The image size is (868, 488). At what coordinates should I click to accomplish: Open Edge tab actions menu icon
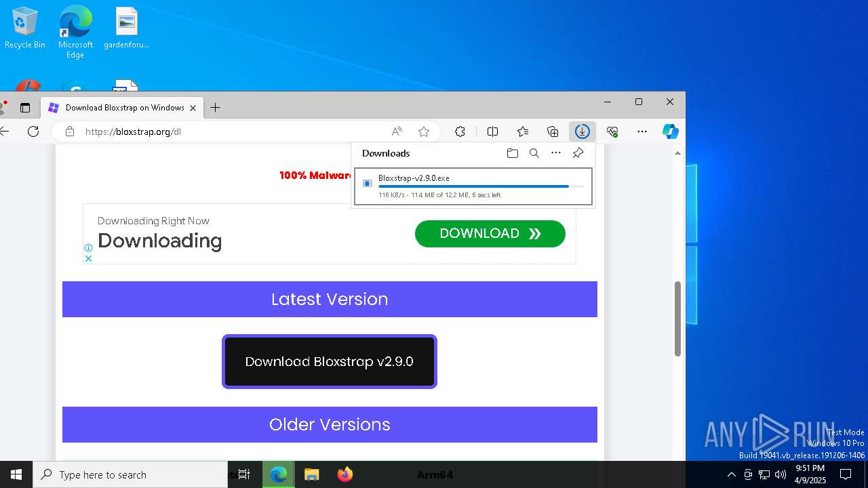pos(25,108)
